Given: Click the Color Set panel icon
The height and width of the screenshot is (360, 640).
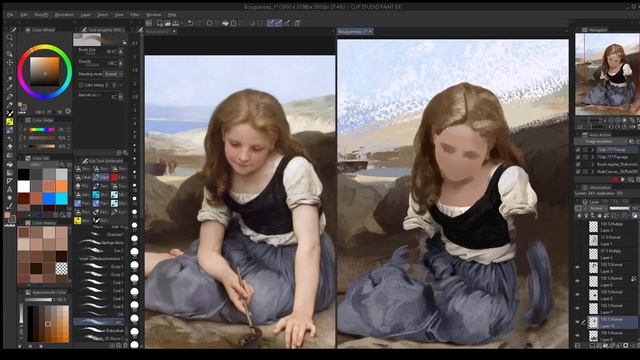Looking at the screenshot, I should tap(28, 158).
